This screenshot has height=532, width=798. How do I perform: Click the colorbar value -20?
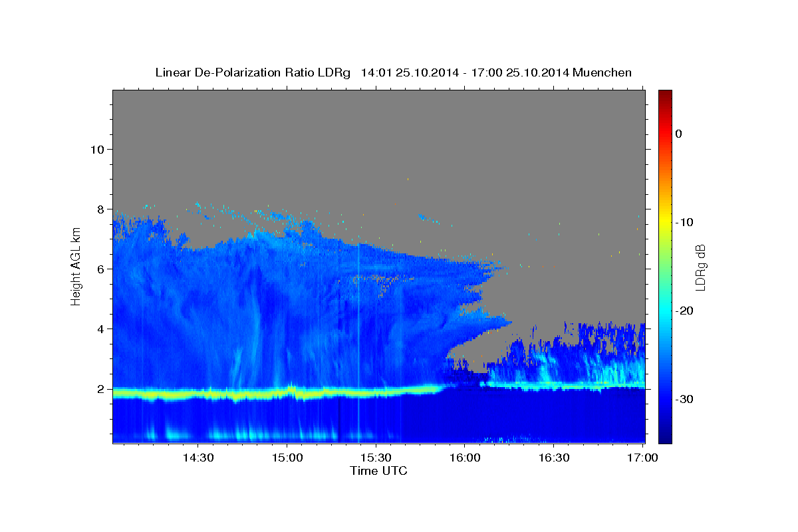tap(684, 311)
